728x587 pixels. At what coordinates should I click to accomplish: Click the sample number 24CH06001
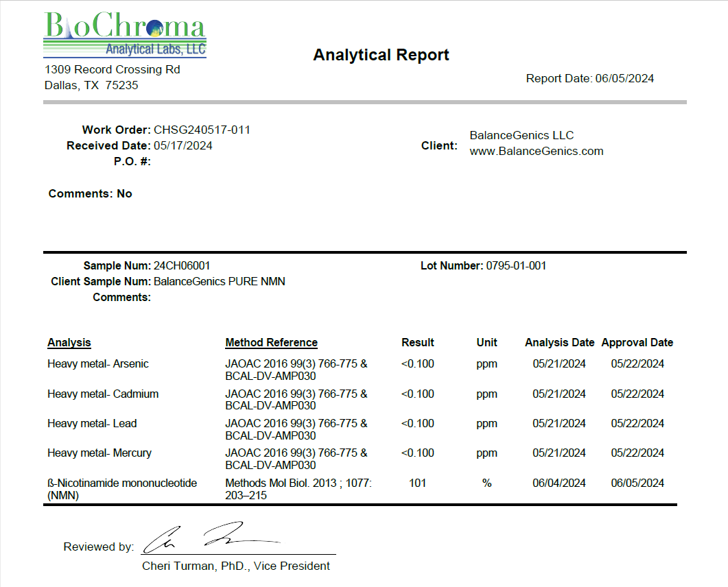click(182, 266)
